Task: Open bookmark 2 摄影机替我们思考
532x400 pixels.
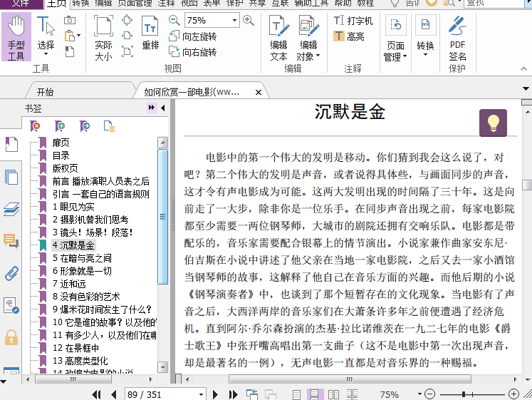Action: [90, 220]
